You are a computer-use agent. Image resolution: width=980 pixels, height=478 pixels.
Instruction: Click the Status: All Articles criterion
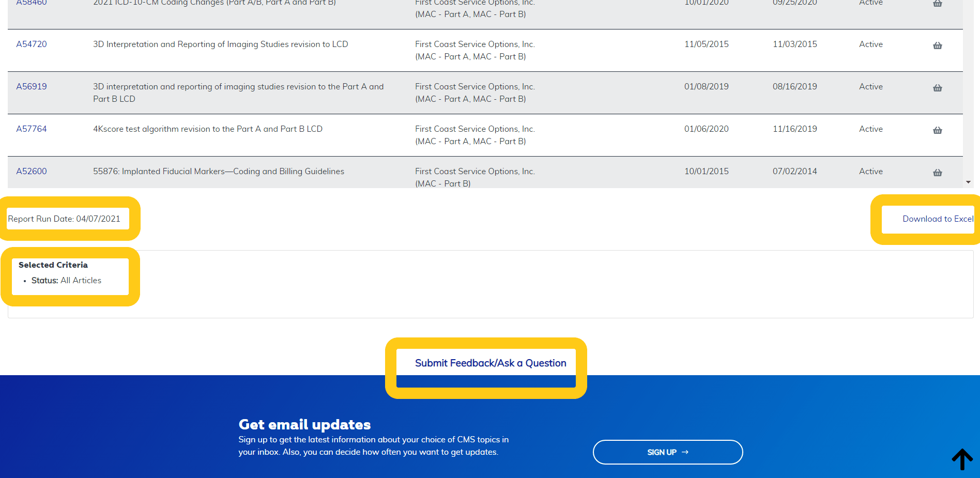point(66,281)
